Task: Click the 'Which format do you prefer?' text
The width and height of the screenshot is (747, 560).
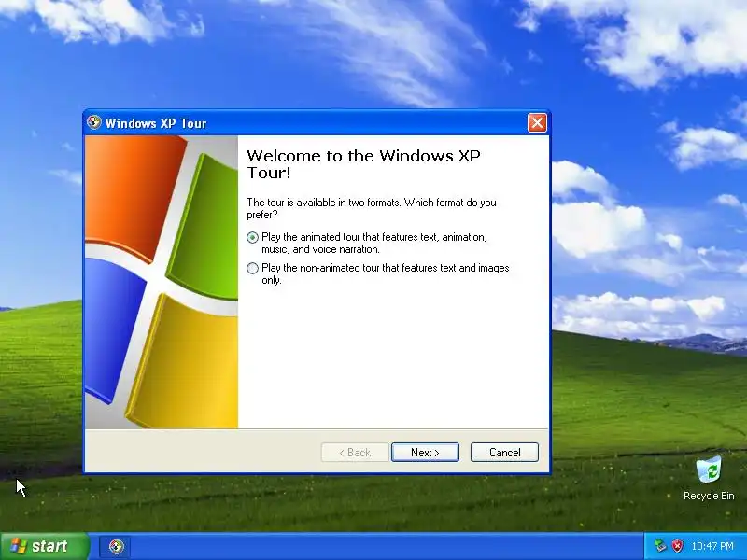Action: tap(372, 208)
